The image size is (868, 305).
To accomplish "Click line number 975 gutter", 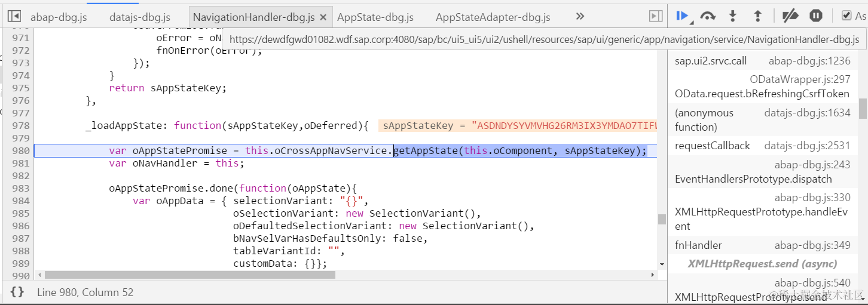I will (x=20, y=88).
